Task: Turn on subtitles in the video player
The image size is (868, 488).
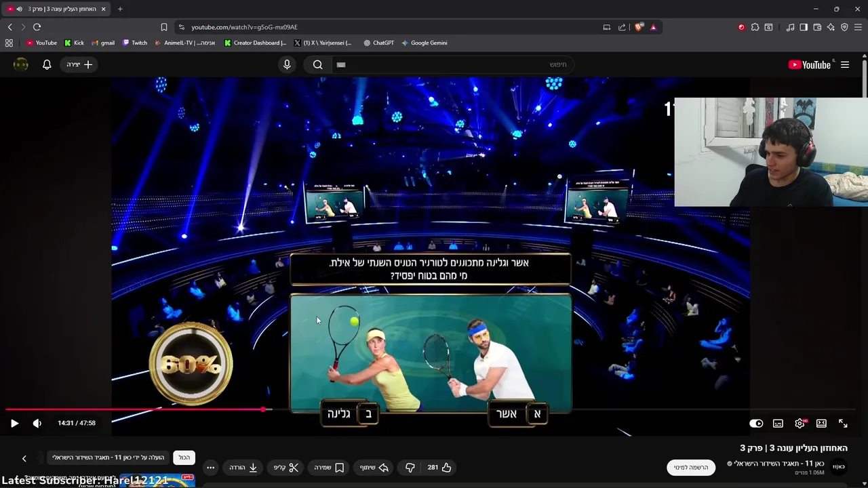Action: point(778,423)
